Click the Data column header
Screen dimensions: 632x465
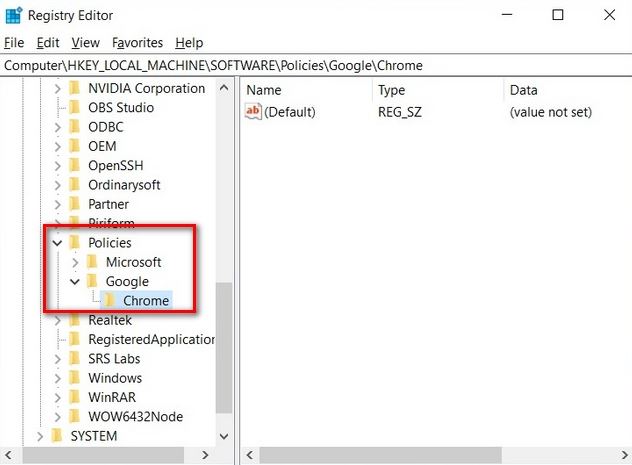tap(568, 90)
